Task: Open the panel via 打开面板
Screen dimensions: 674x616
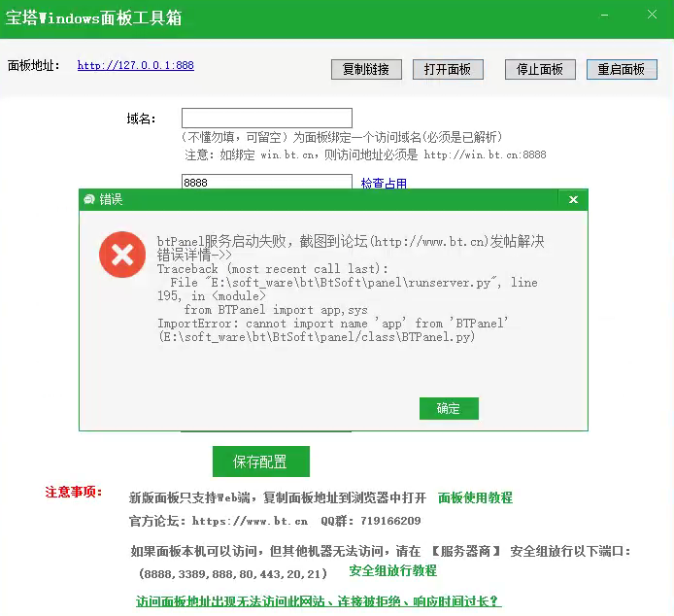Action: click(448, 69)
